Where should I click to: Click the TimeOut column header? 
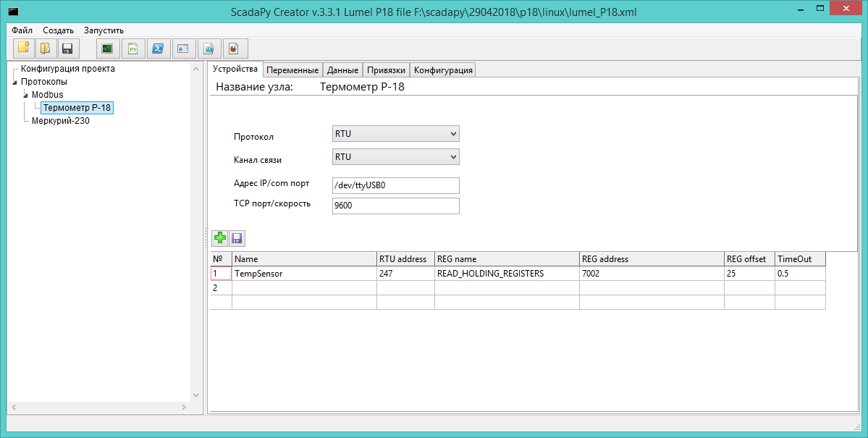[x=801, y=259]
